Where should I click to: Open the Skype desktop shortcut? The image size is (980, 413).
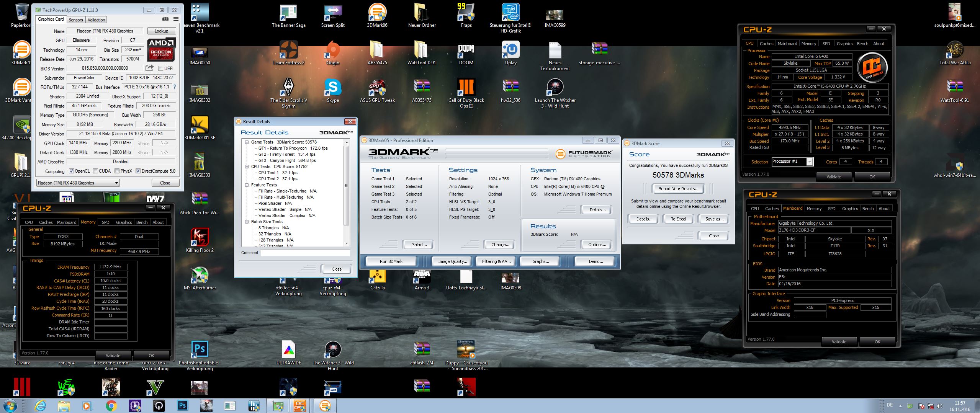333,90
